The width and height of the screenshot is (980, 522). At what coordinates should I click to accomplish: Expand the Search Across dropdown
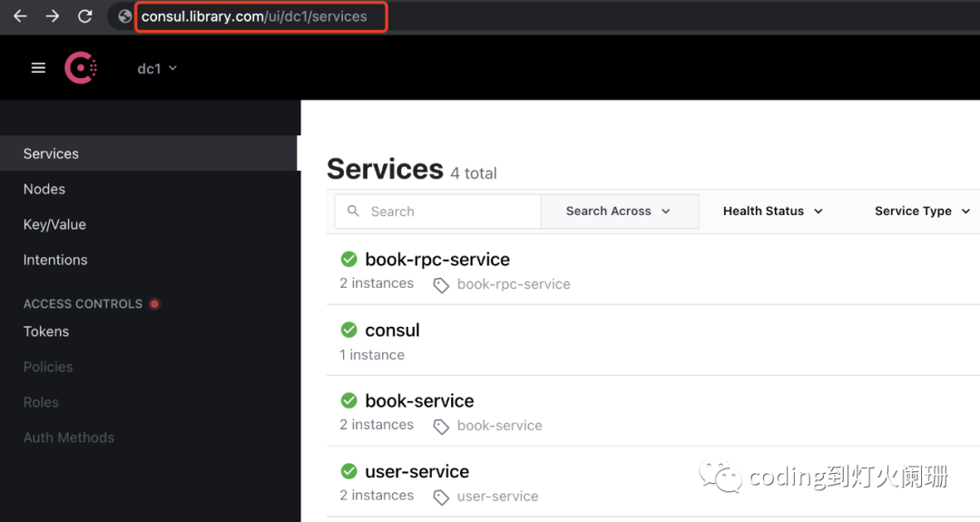[x=620, y=212]
